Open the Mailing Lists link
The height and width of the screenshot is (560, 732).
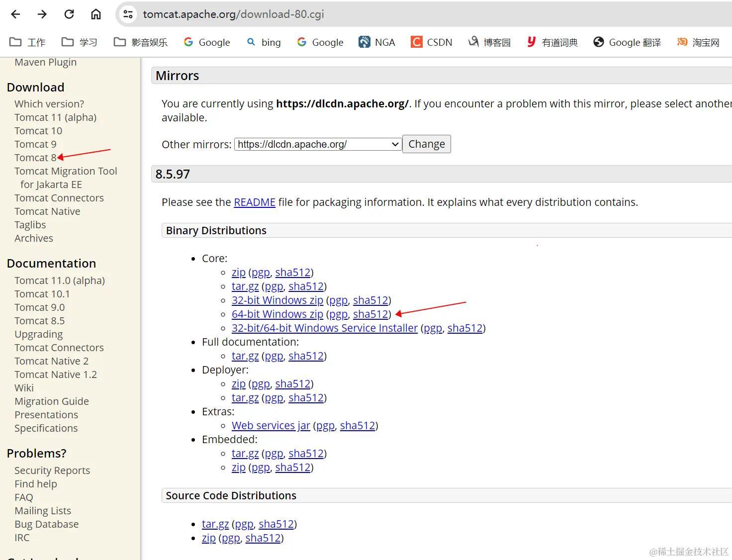pos(43,511)
